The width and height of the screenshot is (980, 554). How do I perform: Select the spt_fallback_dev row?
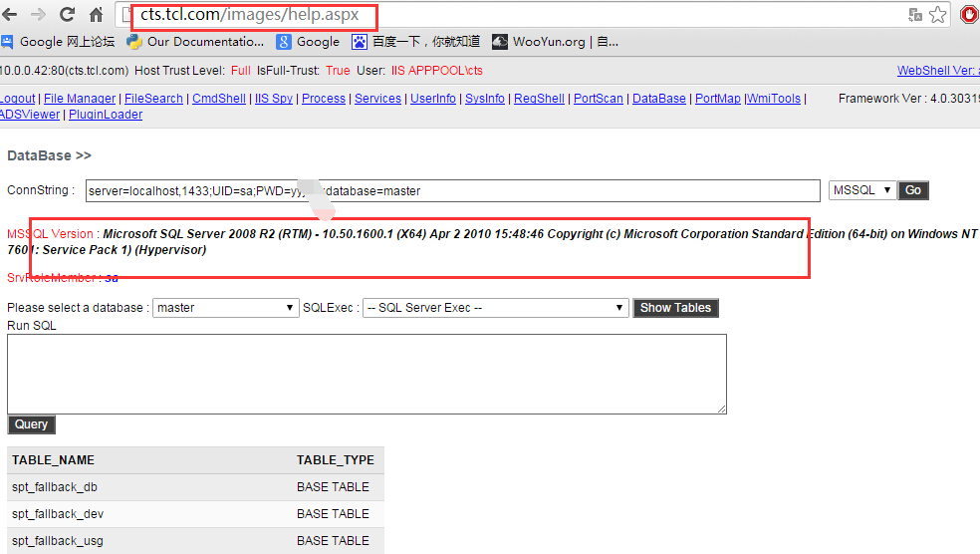(195, 514)
